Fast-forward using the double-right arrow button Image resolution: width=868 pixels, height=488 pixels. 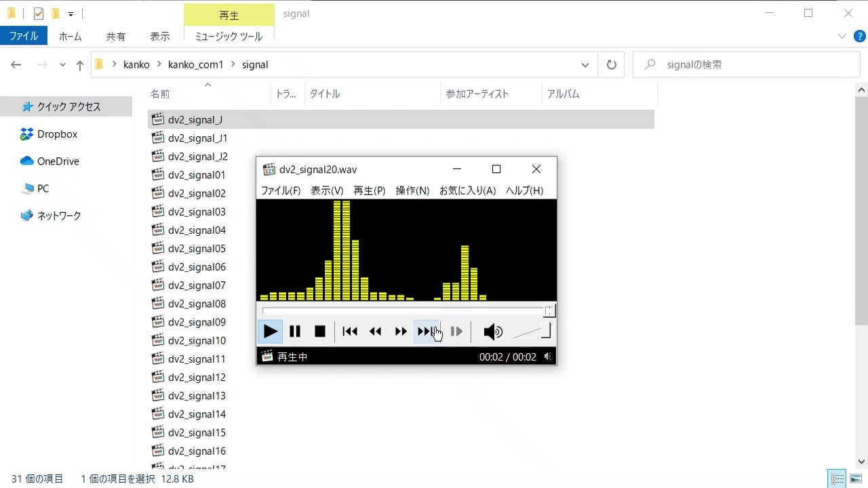401,331
